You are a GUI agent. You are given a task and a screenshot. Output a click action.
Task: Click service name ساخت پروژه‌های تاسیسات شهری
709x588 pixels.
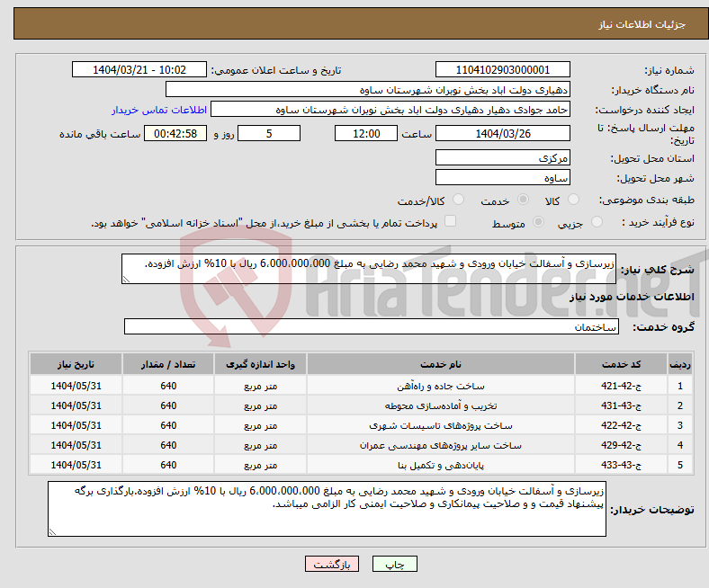pyautogui.click(x=441, y=426)
